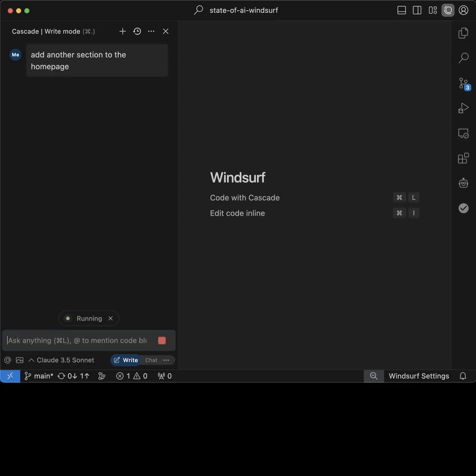Click the remote window status bar icon
Screen dimensions: 476x476
tap(10, 376)
